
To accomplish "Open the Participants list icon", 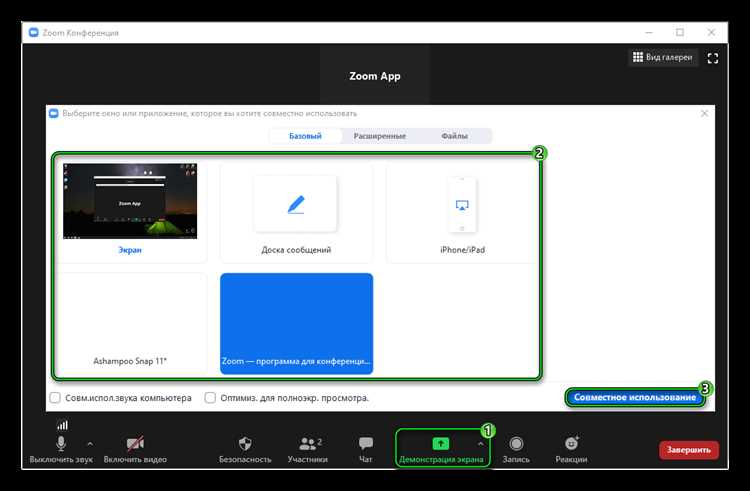I will point(310,444).
